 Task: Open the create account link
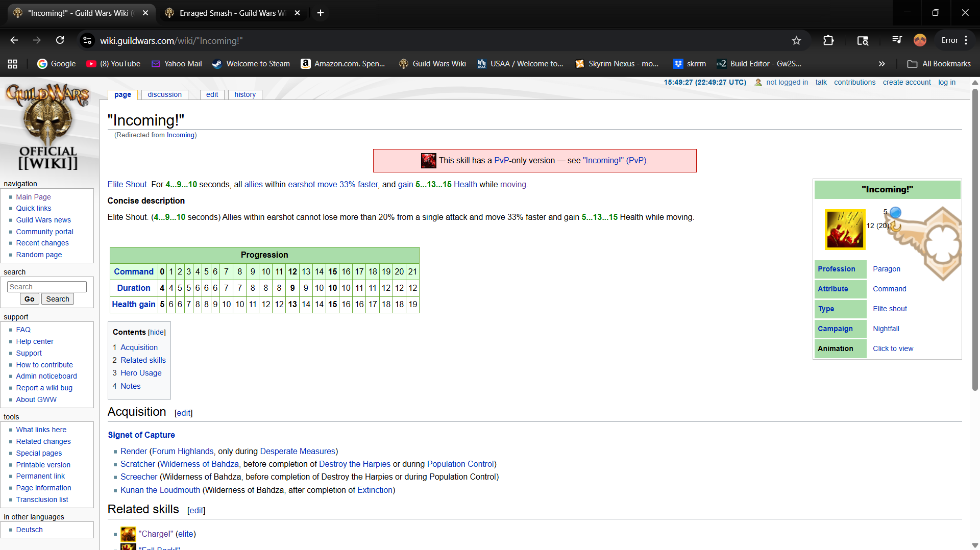point(907,82)
